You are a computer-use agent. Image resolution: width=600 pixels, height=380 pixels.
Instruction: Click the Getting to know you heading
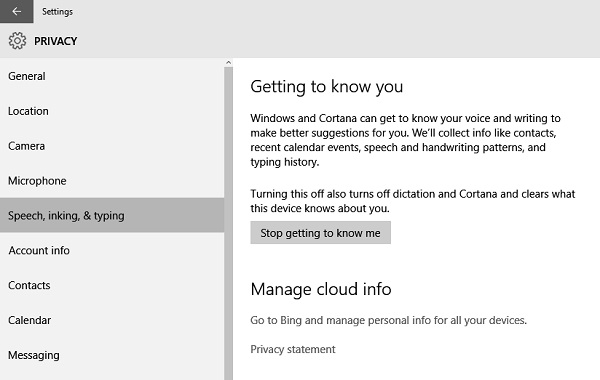tap(327, 87)
